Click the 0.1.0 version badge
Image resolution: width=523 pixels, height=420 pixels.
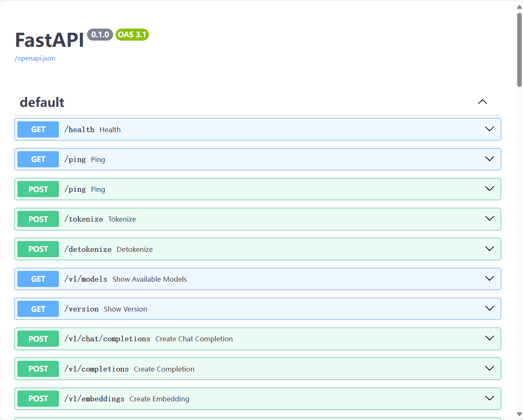100,35
